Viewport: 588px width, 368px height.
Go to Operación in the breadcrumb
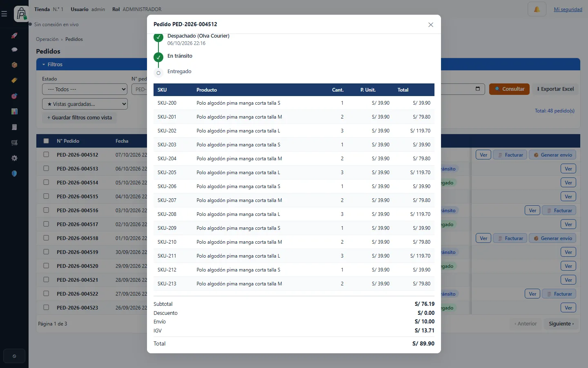coord(47,39)
